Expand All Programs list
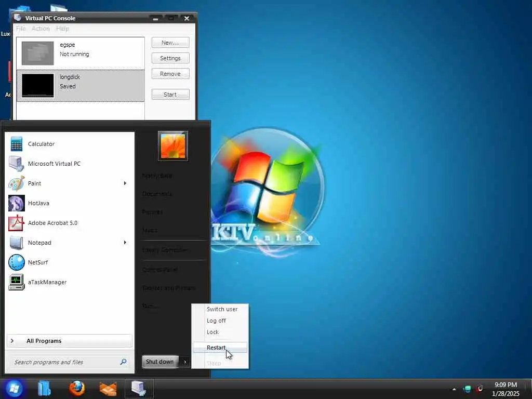The height and width of the screenshot is (399, 532). click(70, 341)
